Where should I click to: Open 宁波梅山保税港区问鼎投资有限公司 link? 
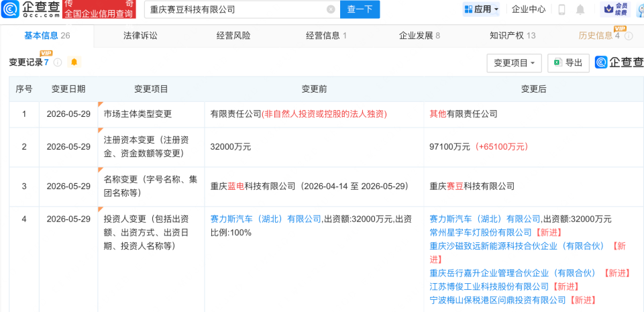pyautogui.click(x=497, y=300)
